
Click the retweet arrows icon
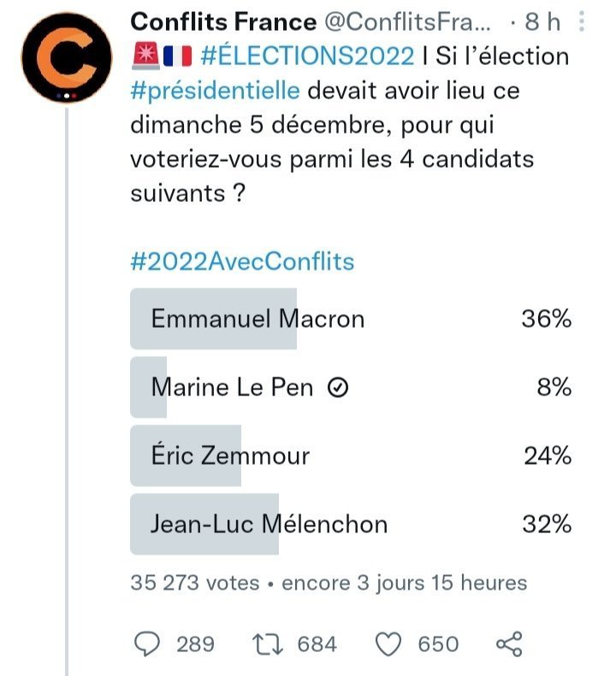(x=267, y=644)
